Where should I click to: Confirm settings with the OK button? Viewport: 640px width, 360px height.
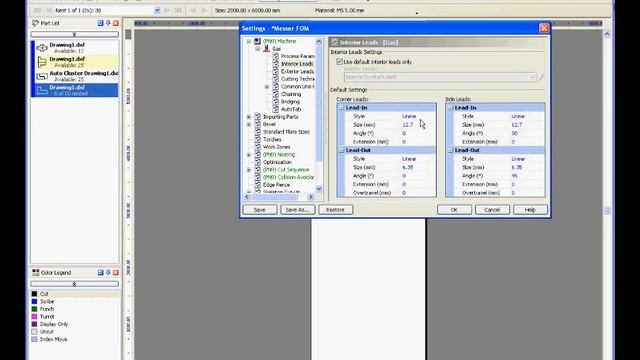click(x=454, y=210)
